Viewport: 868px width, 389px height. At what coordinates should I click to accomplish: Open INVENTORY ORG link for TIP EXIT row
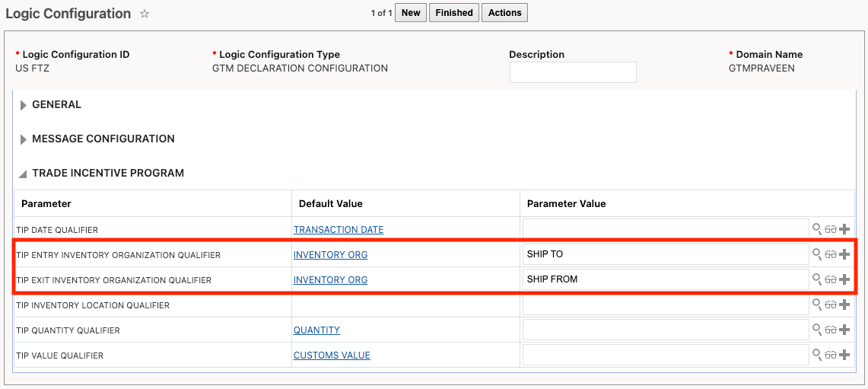(330, 280)
